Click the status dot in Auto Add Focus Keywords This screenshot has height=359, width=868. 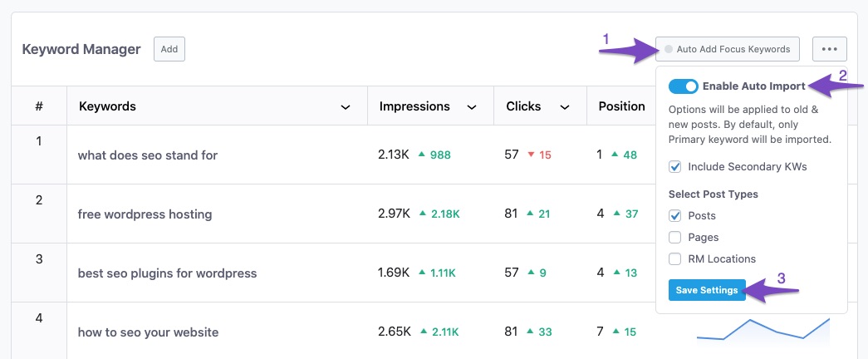coord(669,49)
